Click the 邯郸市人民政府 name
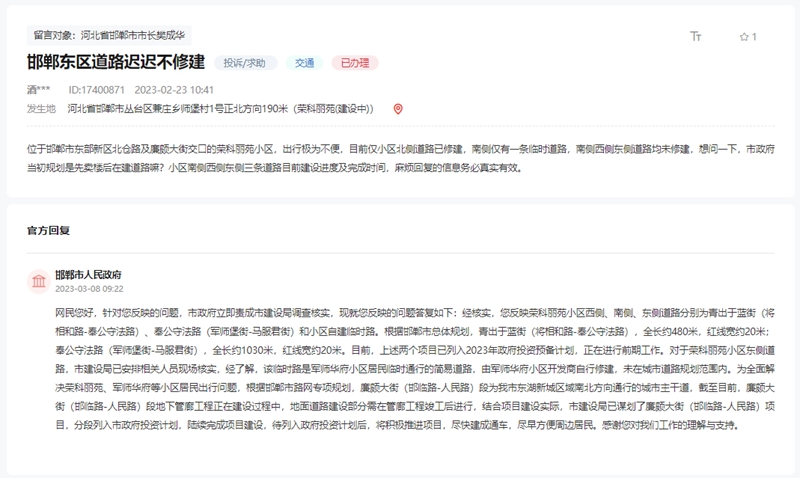The height and width of the screenshot is (478, 800). point(88,274)
